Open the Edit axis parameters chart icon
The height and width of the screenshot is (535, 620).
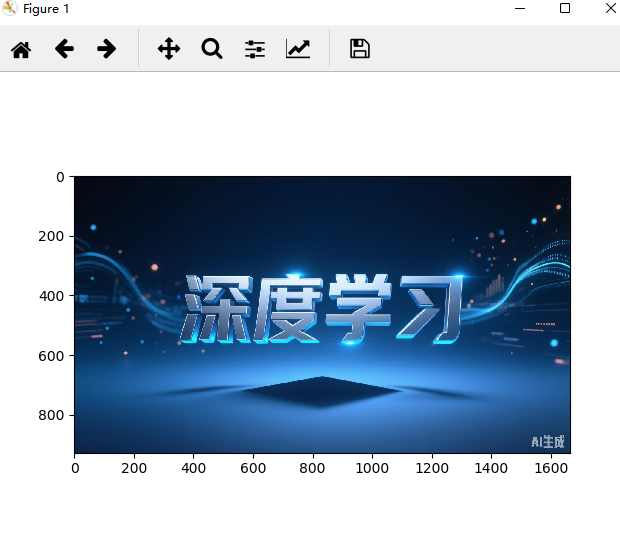coord(298,49)
